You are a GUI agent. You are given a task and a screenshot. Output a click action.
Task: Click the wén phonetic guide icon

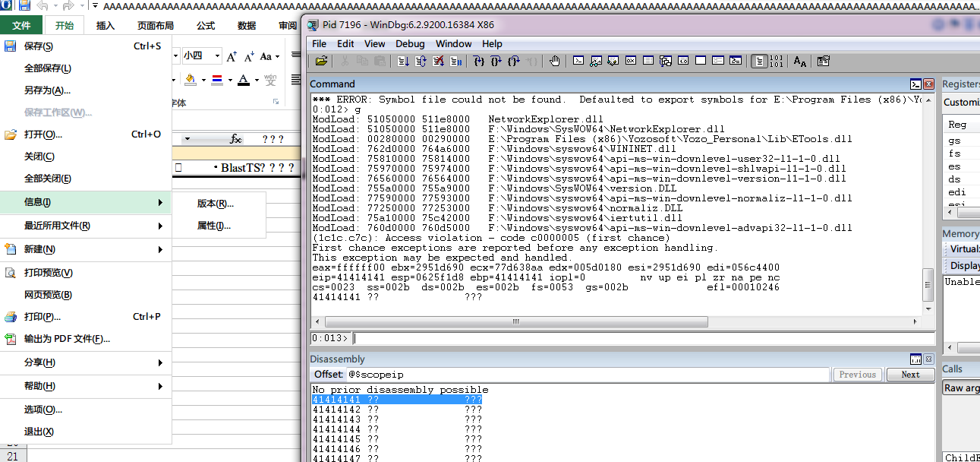270,79
